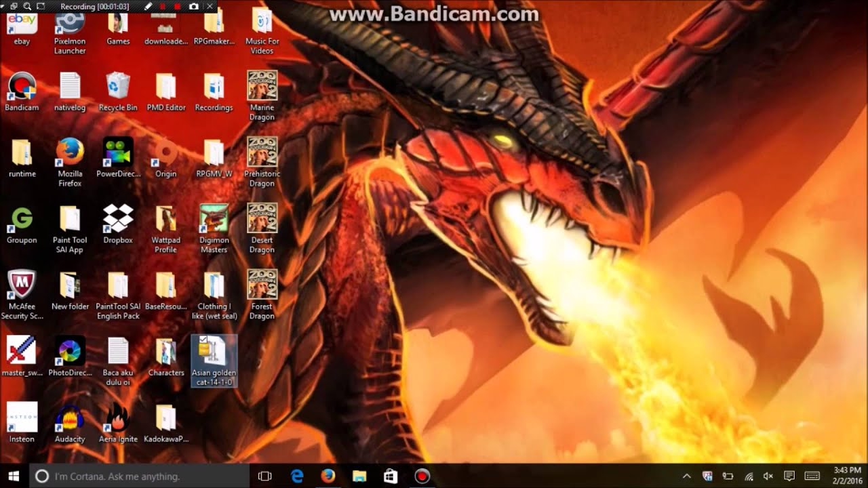
Task: Open the Action Center notifications icon
Action: (789, 476)
